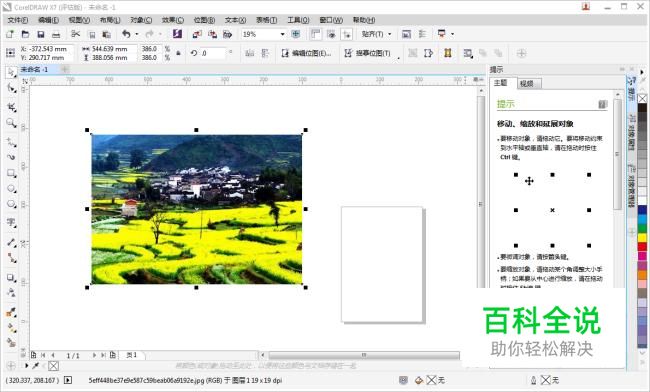Viewport: 650px width, 392px height.
Task: Select the Smart Fill tool
Action: pos(11,343)
